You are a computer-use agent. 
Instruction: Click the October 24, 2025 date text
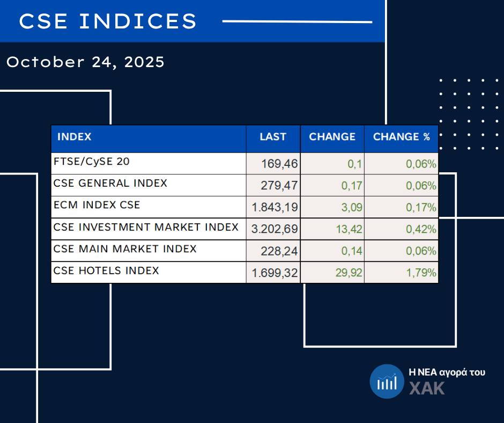pyautogui.click(x=85, y=62)
